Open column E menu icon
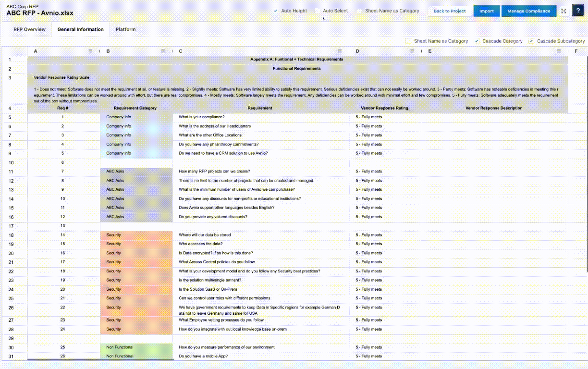 pyautogui.click(x=559, y=51)
